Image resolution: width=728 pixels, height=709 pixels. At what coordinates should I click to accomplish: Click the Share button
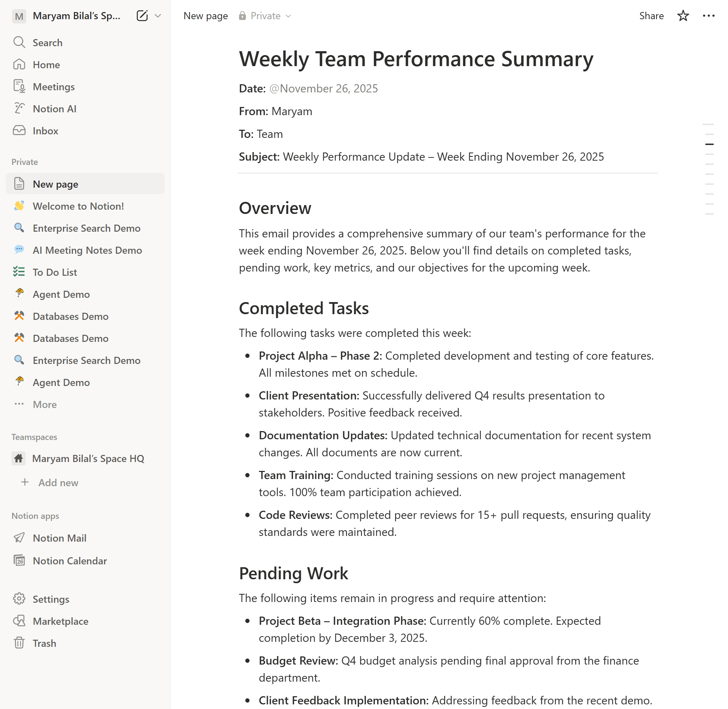[651, 16]
